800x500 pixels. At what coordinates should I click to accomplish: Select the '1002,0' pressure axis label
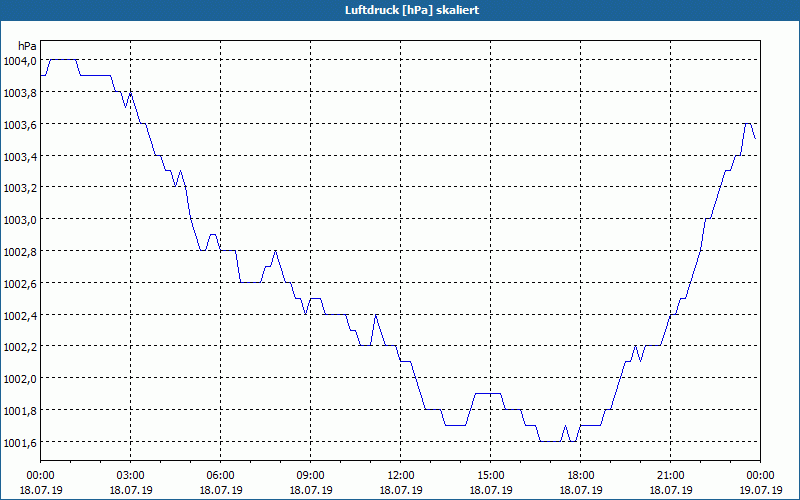pos(19,379)
